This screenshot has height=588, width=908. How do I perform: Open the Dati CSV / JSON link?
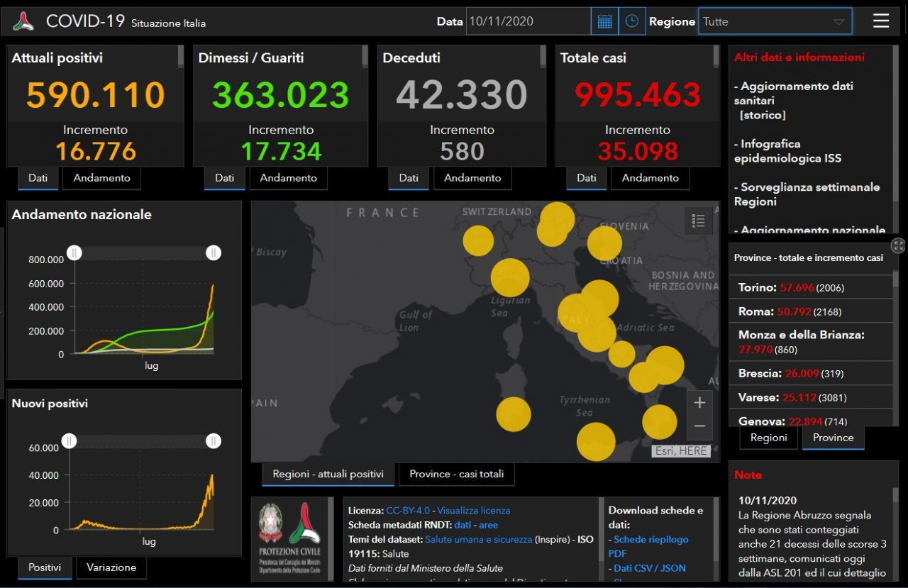point(649,568)
